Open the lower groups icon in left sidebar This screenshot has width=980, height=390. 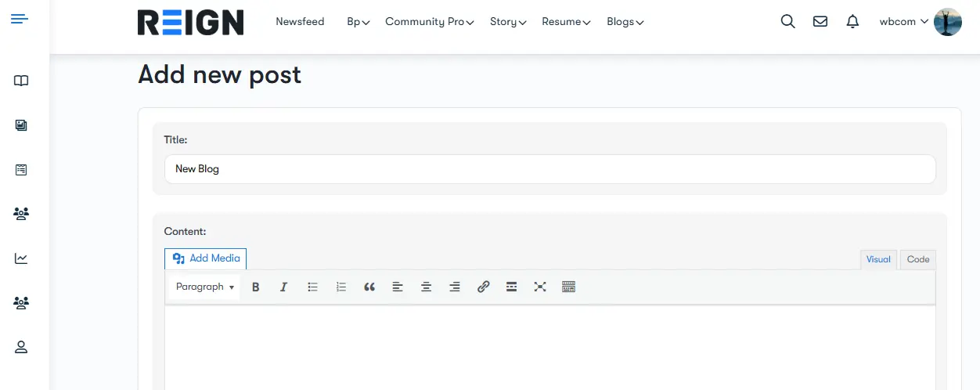coord(21,302)
